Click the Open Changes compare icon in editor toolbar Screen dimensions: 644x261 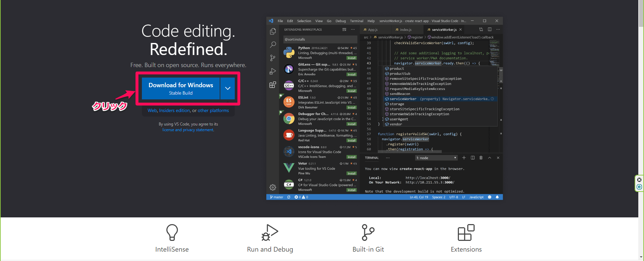coord(481,30)
